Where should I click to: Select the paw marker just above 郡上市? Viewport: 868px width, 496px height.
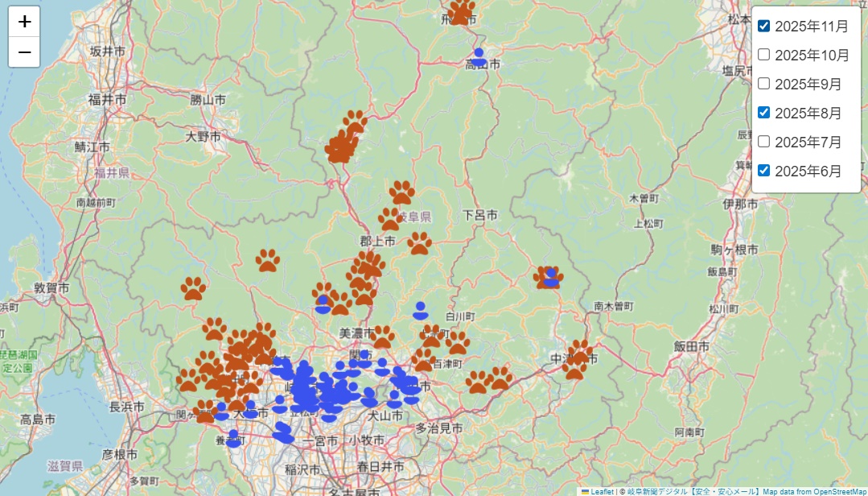[x=390, y=219]
